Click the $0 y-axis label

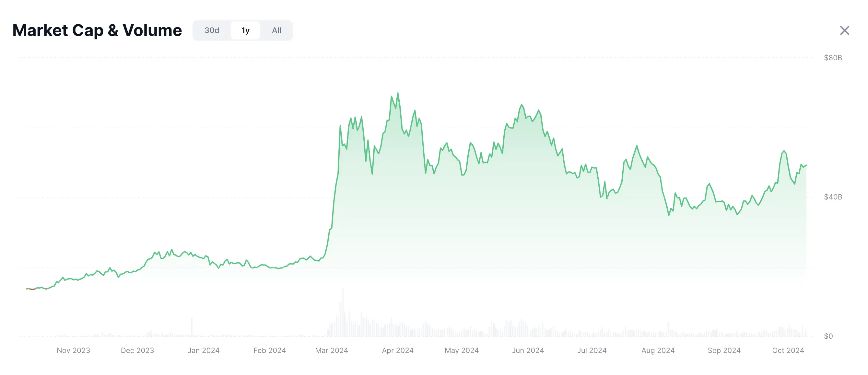click(x=828, y=336)
